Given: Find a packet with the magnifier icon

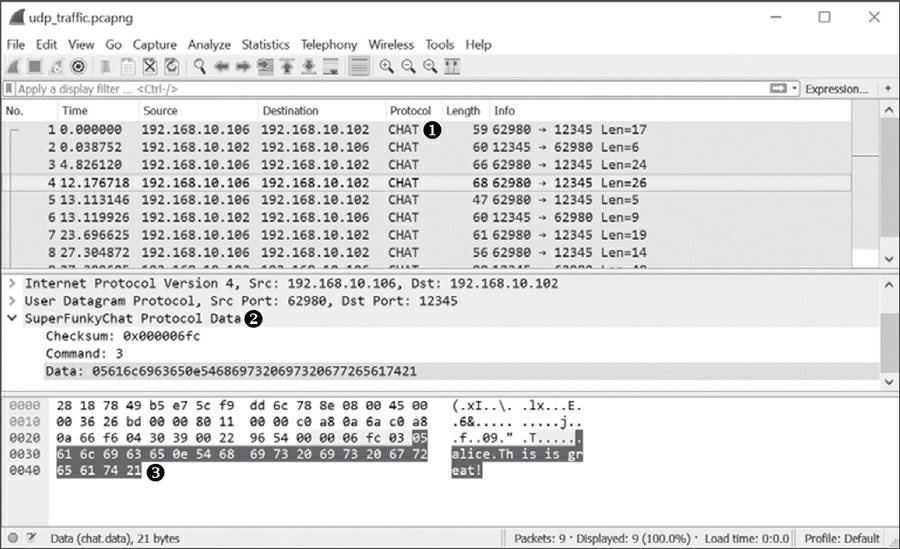Looking at the screenshot, I should click(x=200, y=67).
